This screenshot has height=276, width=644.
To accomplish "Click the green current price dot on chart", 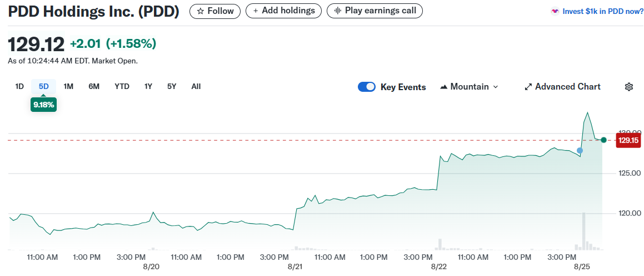I will 603,140.
